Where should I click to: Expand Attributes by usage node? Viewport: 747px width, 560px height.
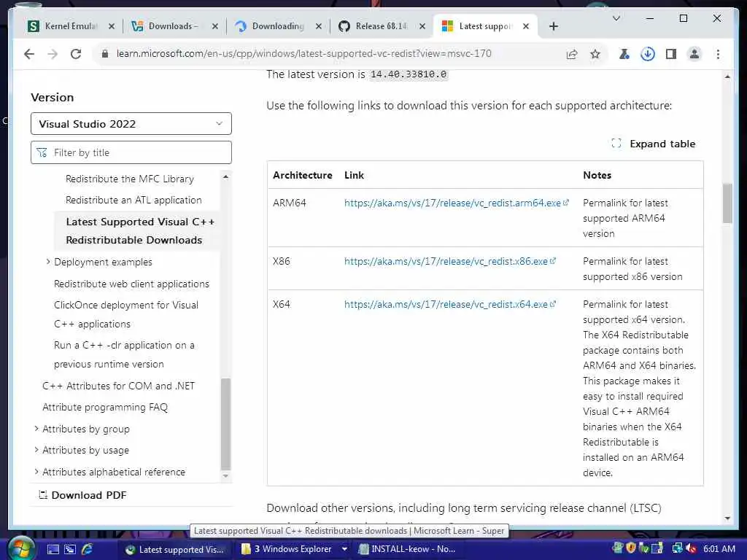[x=36, y=449]
